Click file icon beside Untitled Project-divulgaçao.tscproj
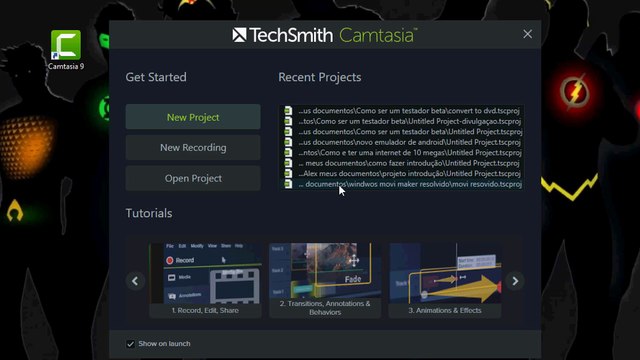The width and height of the screenshot is (640, 360). point(288,121)
